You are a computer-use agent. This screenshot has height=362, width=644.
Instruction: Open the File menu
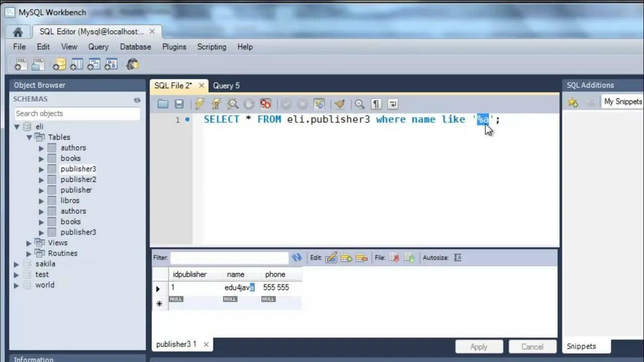pos(19,47)
